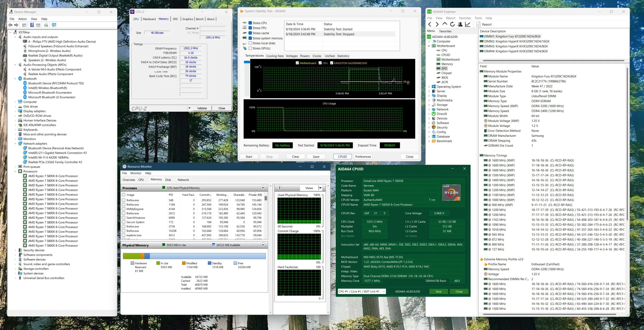Click Refresh icon in AIDA64 Engineer
Viewport: 644px width, 330px height.
coord(452,24)
